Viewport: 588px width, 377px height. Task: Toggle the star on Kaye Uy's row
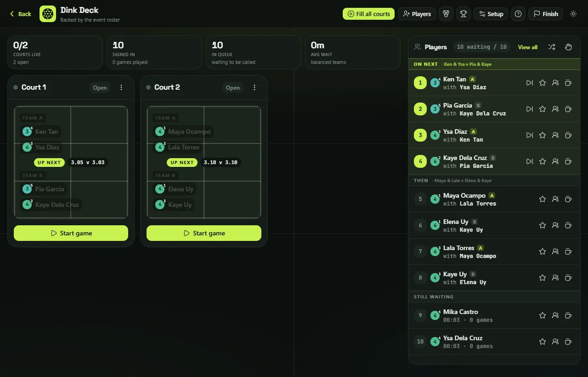click(x=543, y=278)
